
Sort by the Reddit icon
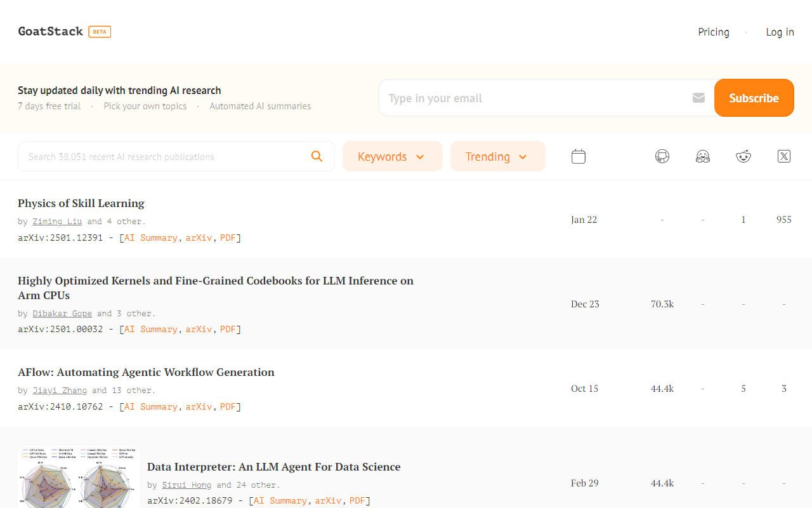coord(743,156)
